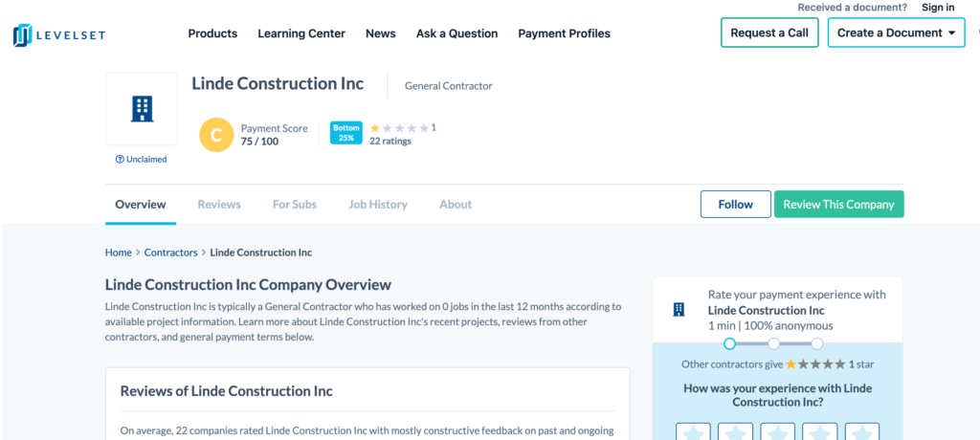Image resolution: width=980 pixels, height=440 pixels.
Task: Select the first step circle in rating progress
Action: pyautogui.click(x=729, y=343)
